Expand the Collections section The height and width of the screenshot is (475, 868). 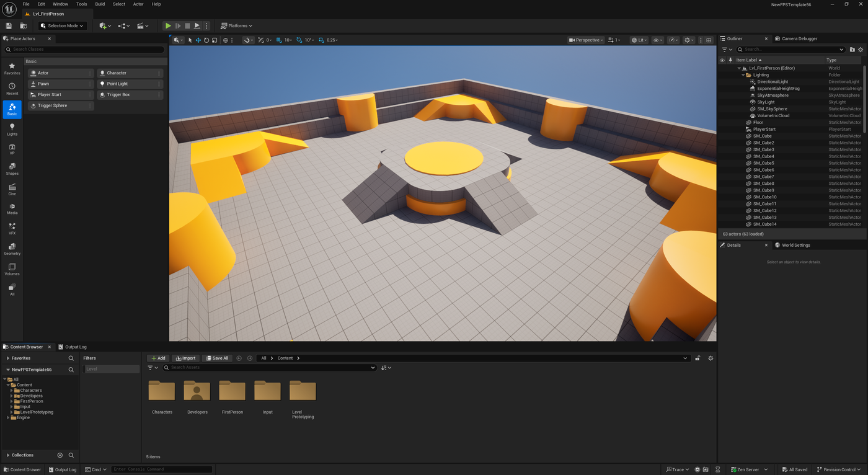coord(7,455)
